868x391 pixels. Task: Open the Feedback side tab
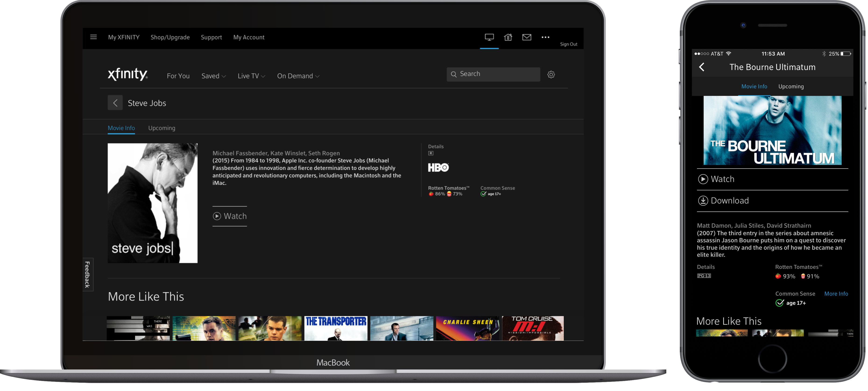[x=88, y=275]
